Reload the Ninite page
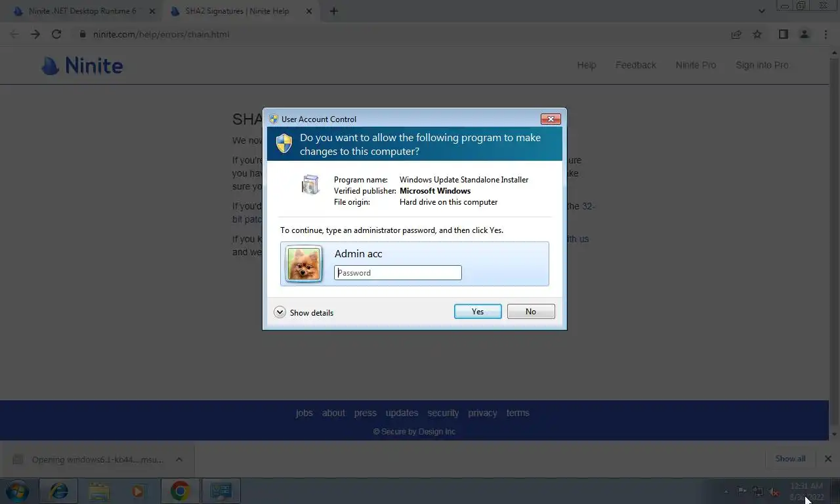The width and height of the screenshot is (840, 504). [x=56, y=34]
